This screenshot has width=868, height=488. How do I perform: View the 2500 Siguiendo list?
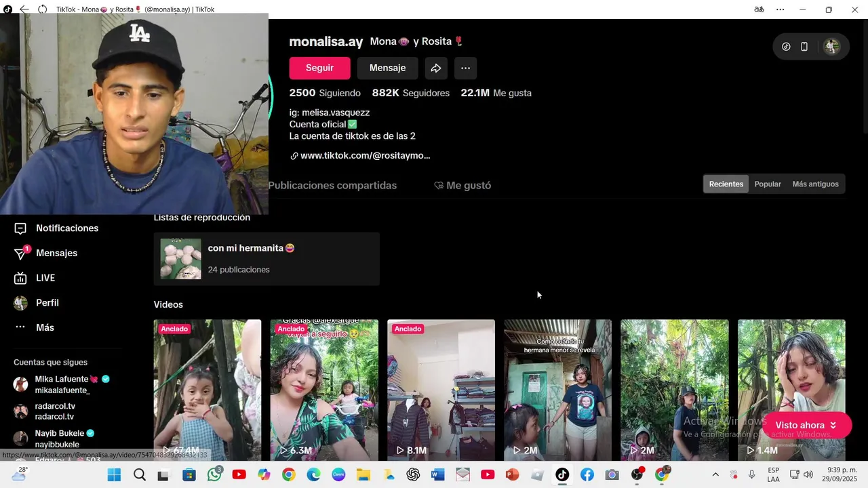(x=325, y=93)
